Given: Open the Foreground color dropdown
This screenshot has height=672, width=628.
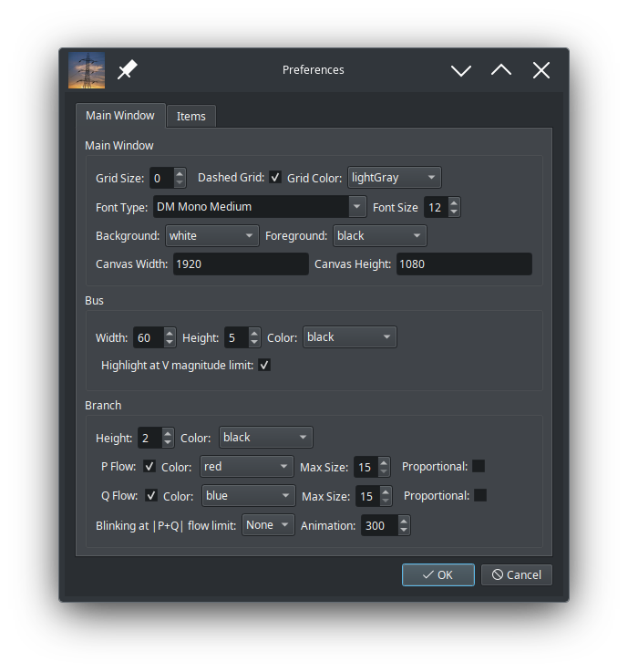Looking at the screenshot, I should tap(379, 236).
